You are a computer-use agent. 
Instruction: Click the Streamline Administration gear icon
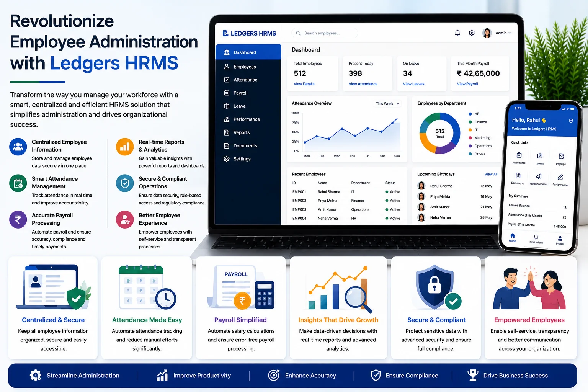(x=36, y=376)
